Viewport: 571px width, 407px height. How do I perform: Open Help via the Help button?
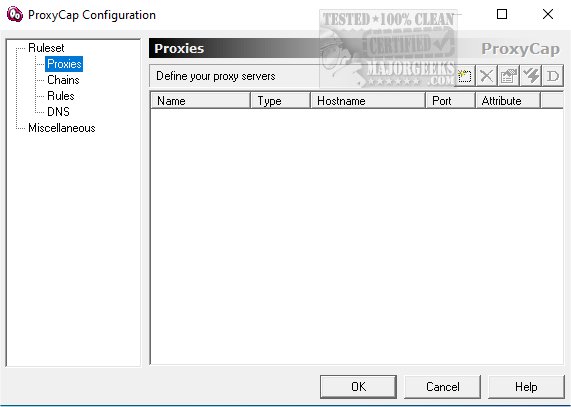point(526,387)
